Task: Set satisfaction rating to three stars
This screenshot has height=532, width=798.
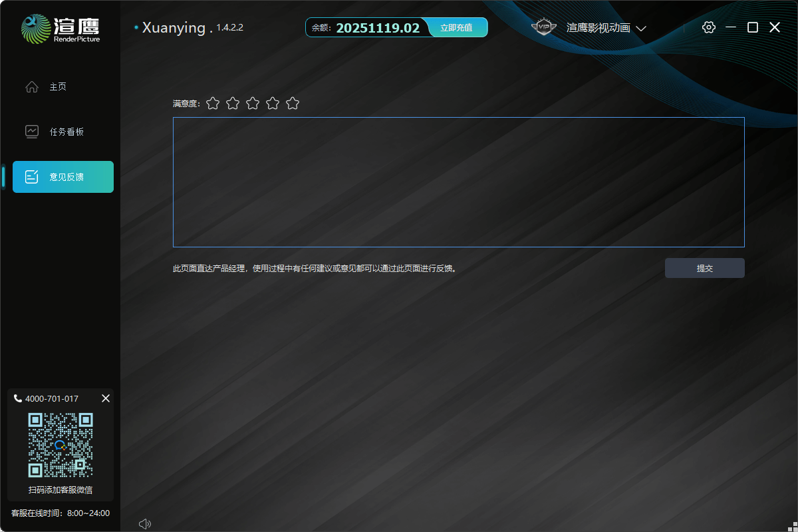Action: coord(253,103)
